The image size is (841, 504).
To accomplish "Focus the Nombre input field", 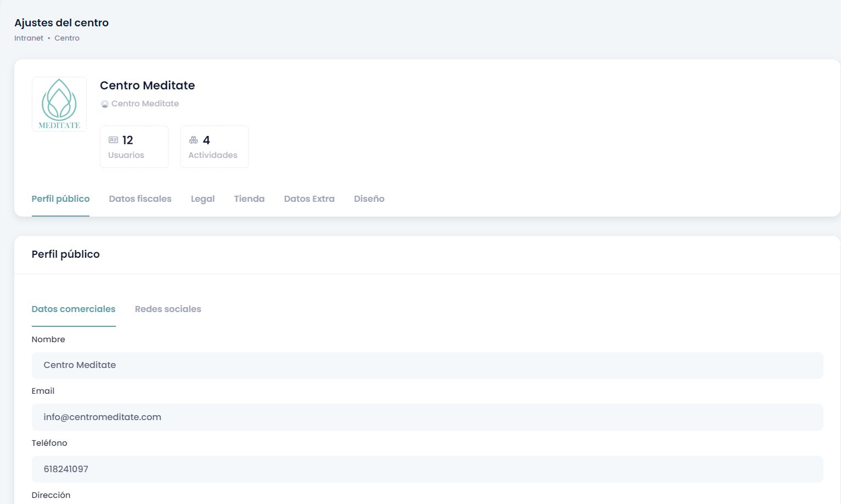I will click(x=427, y=365).
